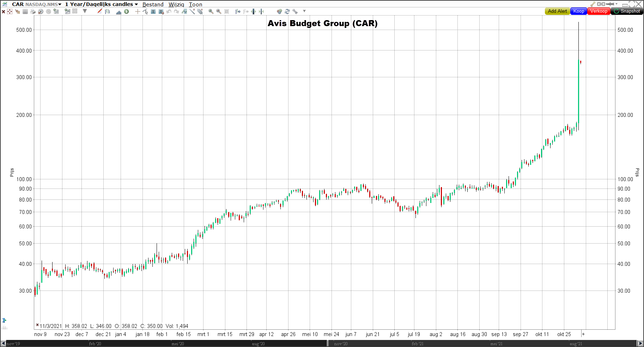
Task: Click the 100.00 label on right axis
Action: click(x=625, y=179)
